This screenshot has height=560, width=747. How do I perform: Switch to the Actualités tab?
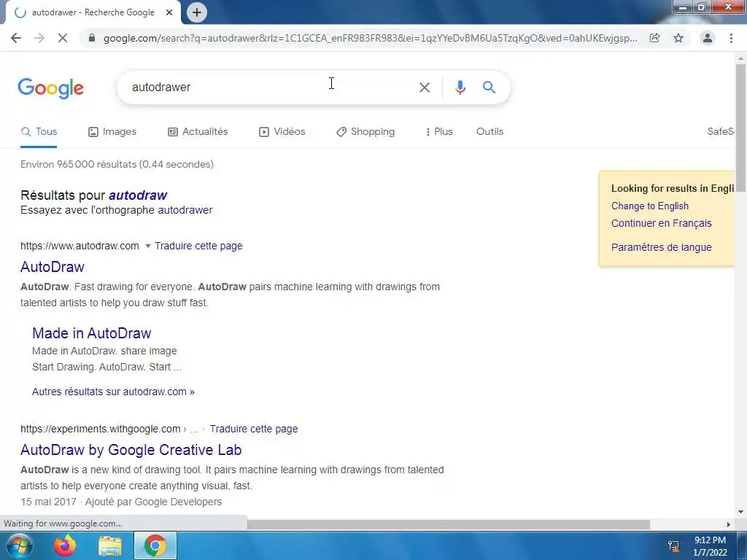click(x=198, y=132)
